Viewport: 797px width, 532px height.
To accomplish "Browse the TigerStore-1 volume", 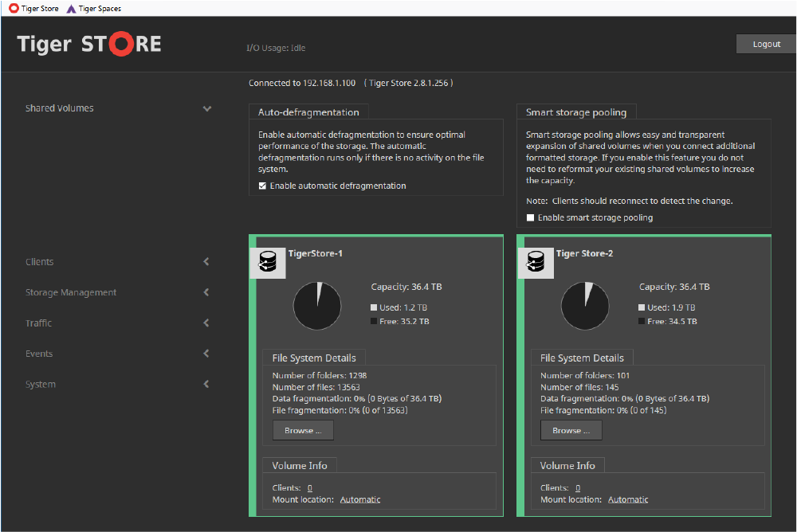I will pyautogui.click(x=303, y=430).
